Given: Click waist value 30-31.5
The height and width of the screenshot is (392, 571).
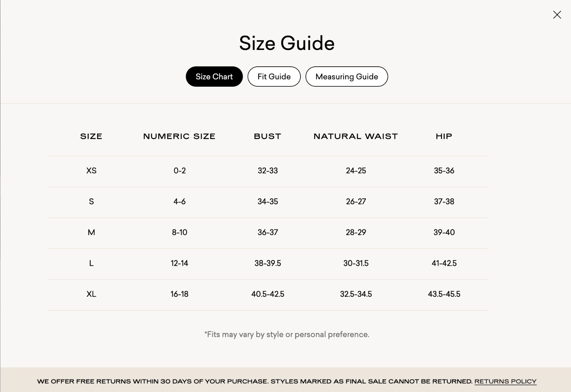Looking at the screenshot, I should pyautogui.click(x=356, y=263).
